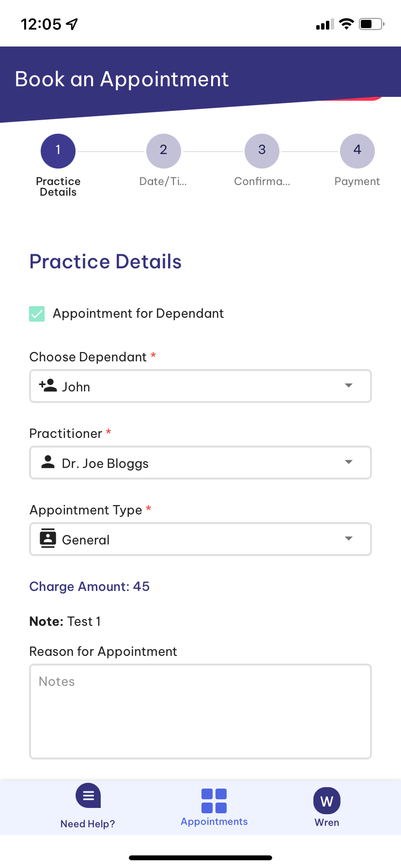Jump to step 3 Confirmation
Screen dimensions: 401x868
[262, 151]
